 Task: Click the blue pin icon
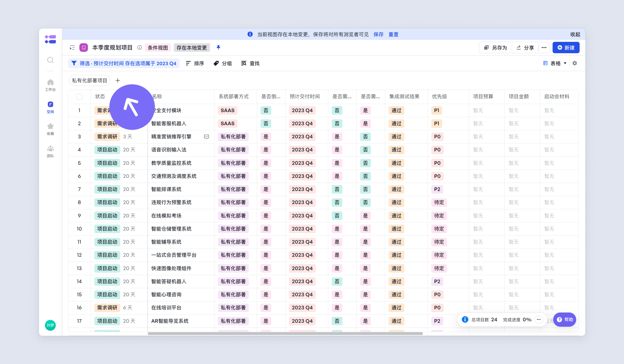click(x=218, y=47)
